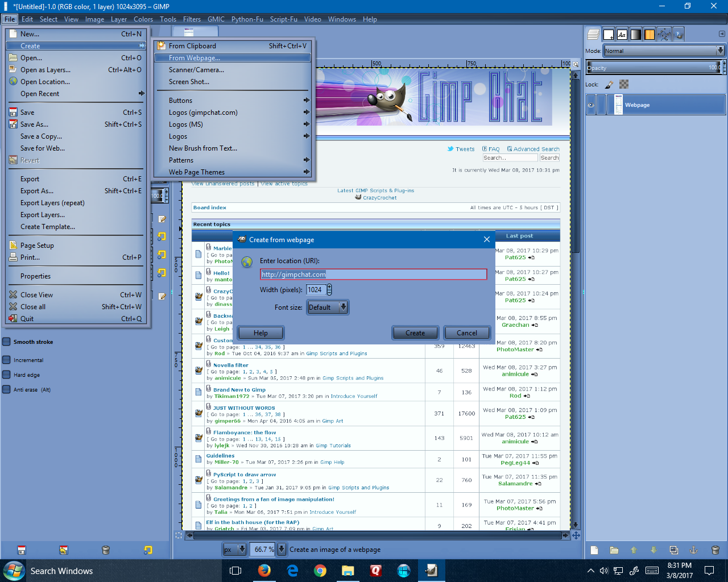Open the Filters menu

(192, 19)
